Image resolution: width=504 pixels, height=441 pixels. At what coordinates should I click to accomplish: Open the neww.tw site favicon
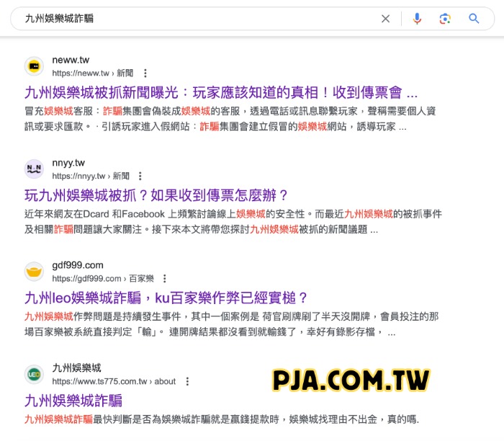(x=34, y=66)
